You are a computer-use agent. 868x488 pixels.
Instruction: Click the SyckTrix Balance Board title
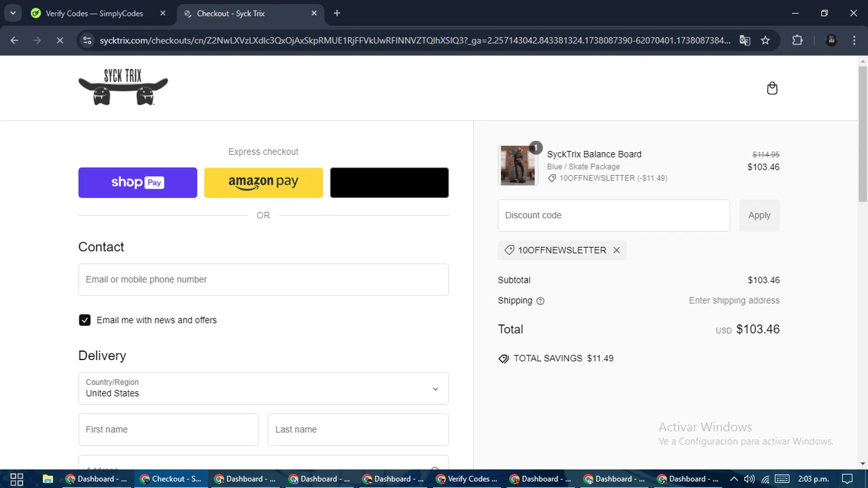(x=594, y=155)
